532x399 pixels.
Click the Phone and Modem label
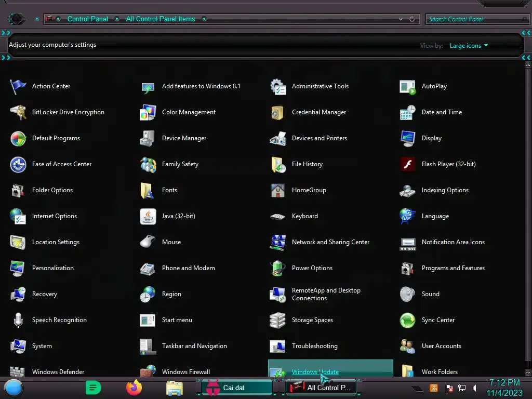pyautogui.click(x=188, y=268)
